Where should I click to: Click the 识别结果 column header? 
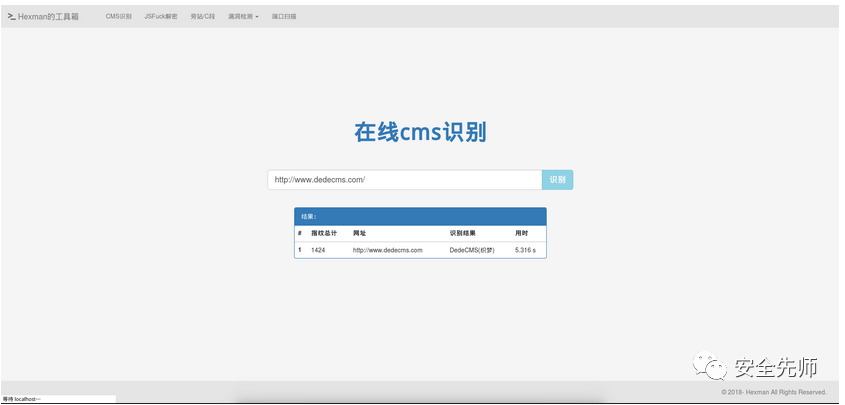(462, 233)
